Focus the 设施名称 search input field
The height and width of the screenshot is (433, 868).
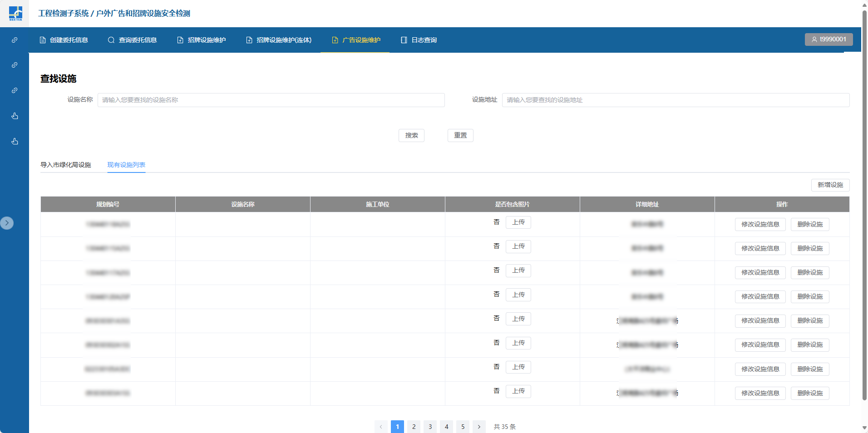click(271, 100)
